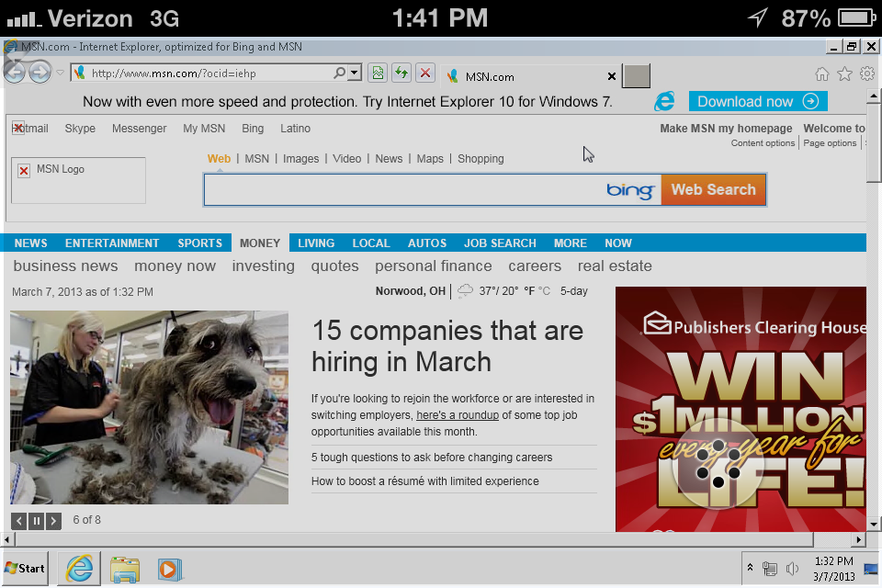
Task: Open the personal finance submenu link
Action: tap(433, 266)
